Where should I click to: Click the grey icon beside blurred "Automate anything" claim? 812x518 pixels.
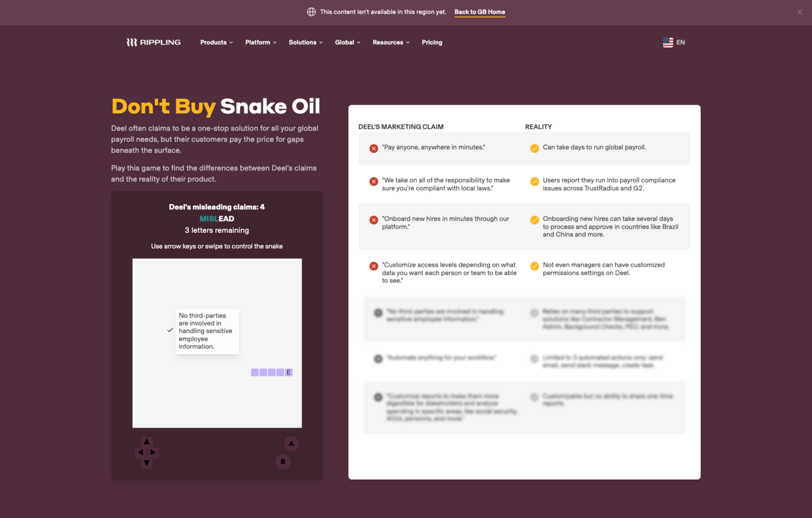point(378,359)
